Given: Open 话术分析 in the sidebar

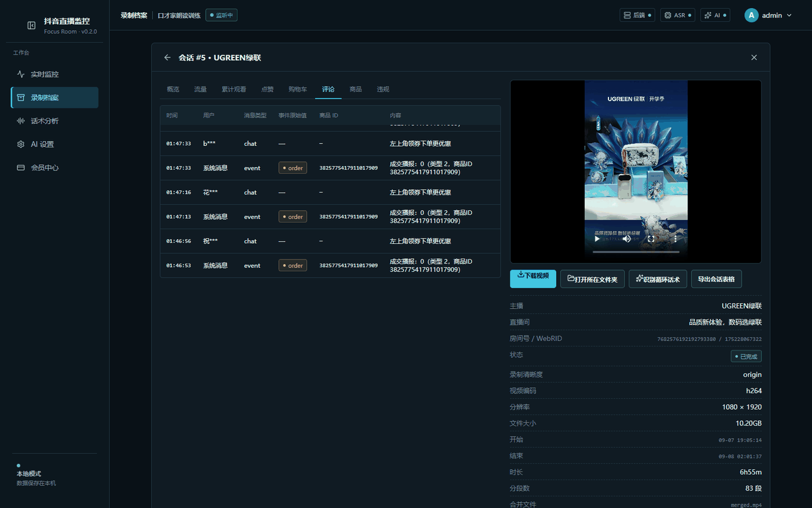Looking at the screenshot, I should (55, 121).
